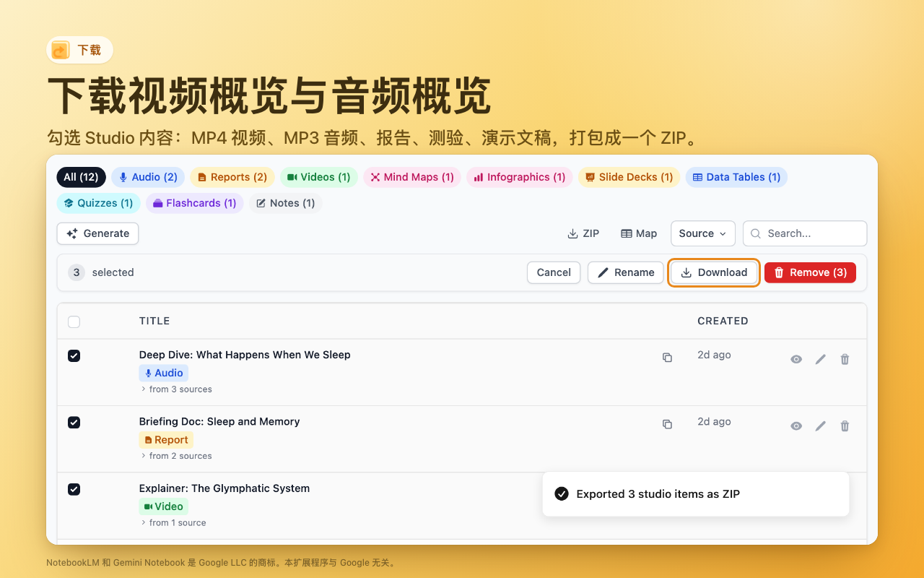Click the copy icon for Deep Dive row
The height and width of the screenshot is (578, 924).
pyautogui.click(x=667, y=358)
